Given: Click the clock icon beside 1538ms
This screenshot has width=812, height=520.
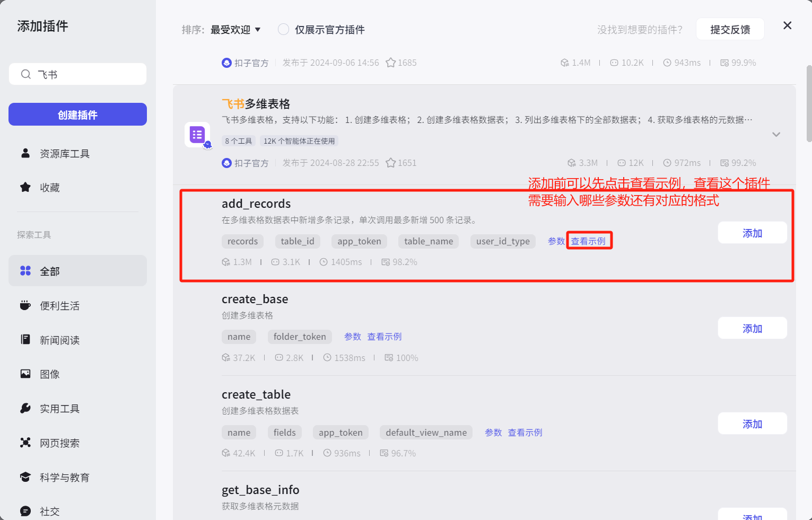Looking at the screenshot, I should point(327,358).
